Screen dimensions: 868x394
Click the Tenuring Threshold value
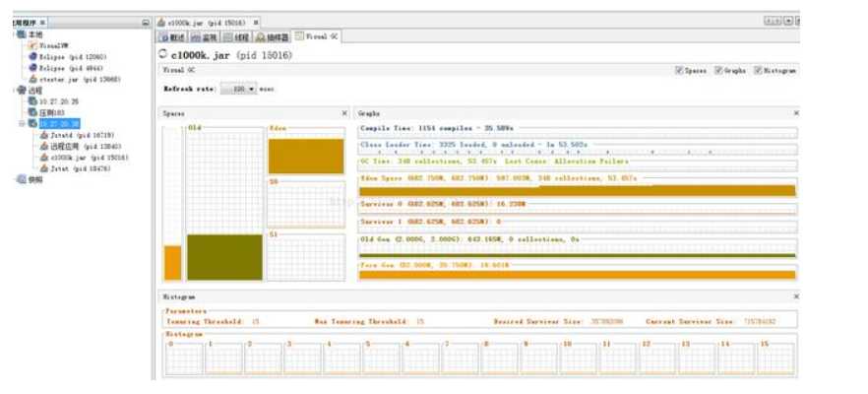coord(255,321)
